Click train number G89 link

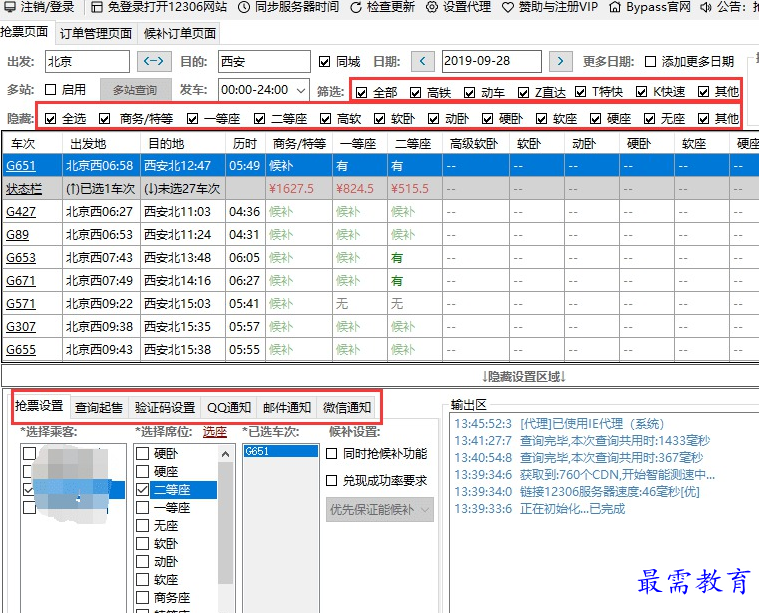click(17, 234)
